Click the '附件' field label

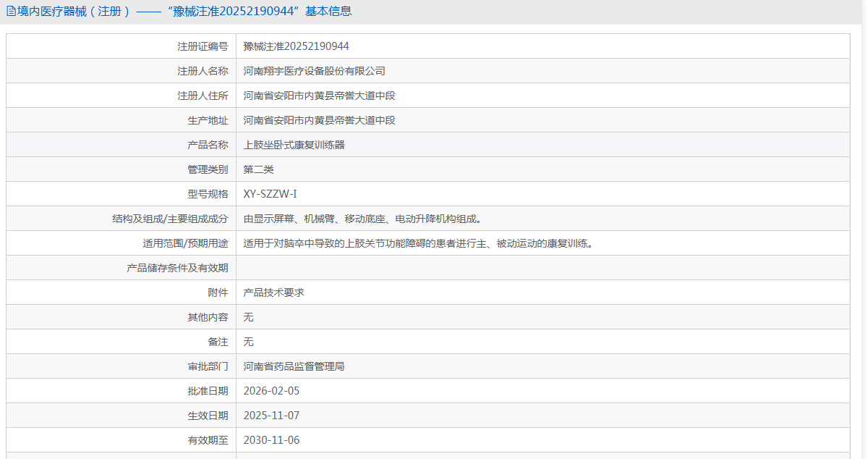tap(218, 292)
